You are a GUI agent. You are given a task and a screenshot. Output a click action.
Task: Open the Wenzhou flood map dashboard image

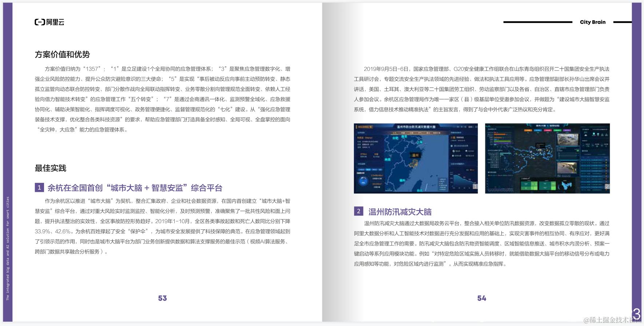(x=416, y=158)
